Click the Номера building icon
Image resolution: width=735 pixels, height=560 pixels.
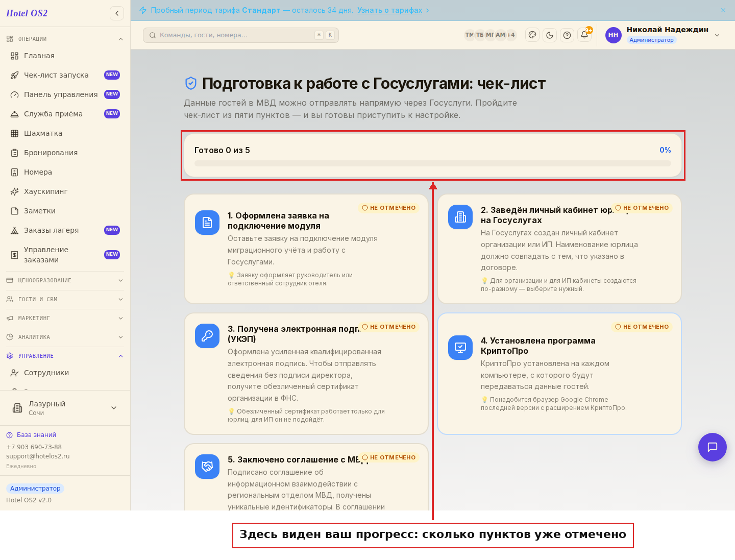coord(15,172)
